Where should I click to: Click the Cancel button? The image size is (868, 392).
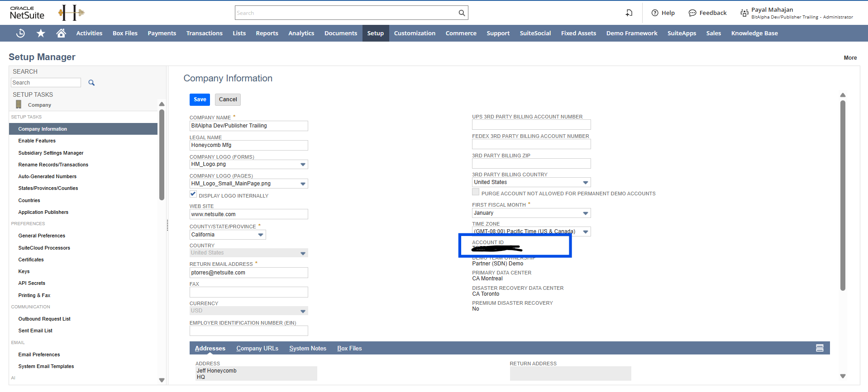[228, 99]
